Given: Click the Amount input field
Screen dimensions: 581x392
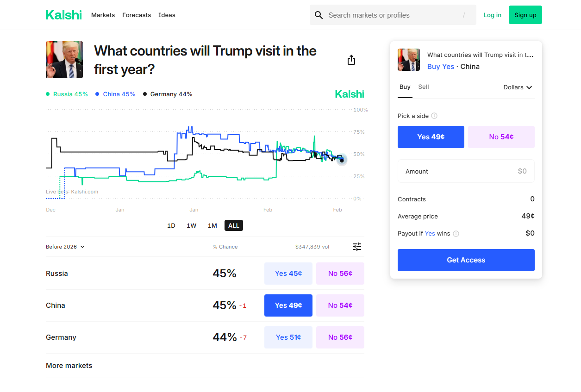Looking at the screenshot, I should click(466, 171).
